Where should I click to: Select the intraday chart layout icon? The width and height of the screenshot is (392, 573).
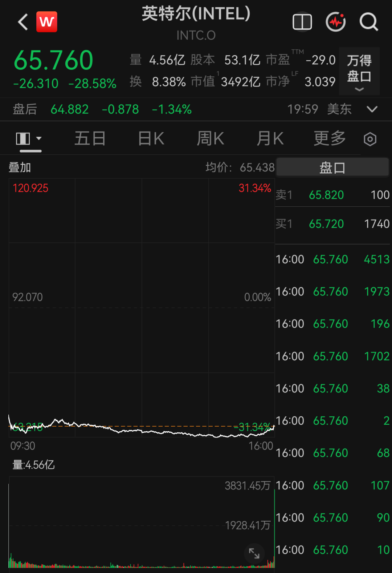pos(23,138)
